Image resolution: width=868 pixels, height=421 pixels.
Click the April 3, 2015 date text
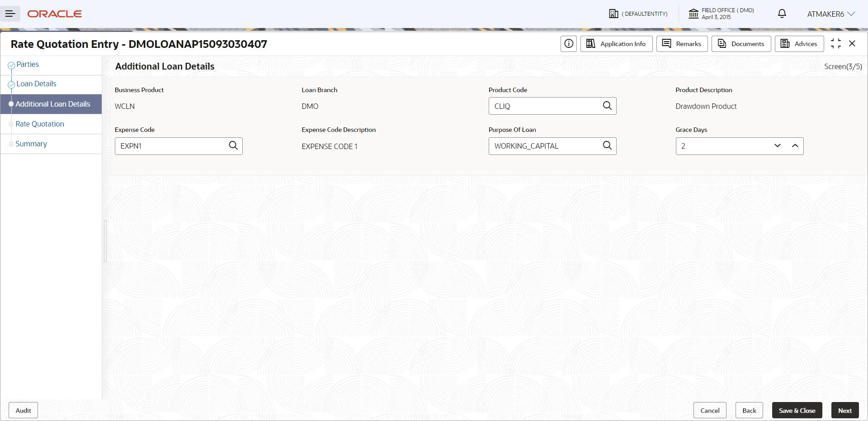tap(716, 17)
